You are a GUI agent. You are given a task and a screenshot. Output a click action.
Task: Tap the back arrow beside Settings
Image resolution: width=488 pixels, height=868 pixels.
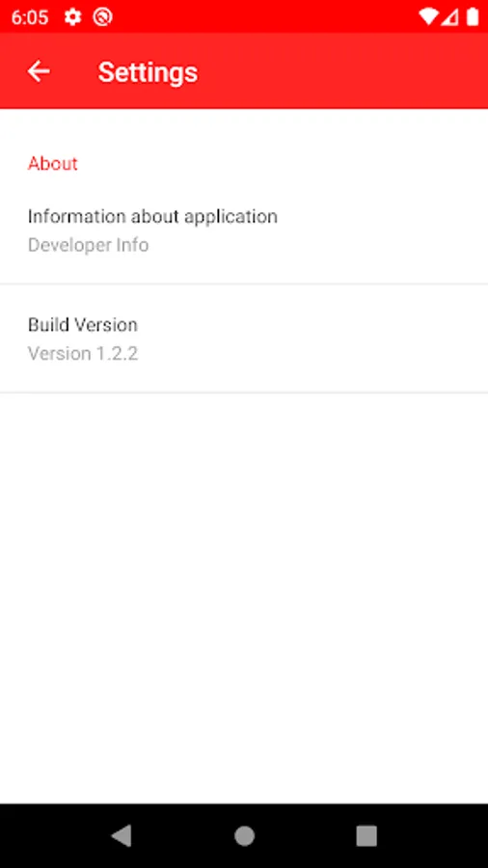tap(39, 71)
